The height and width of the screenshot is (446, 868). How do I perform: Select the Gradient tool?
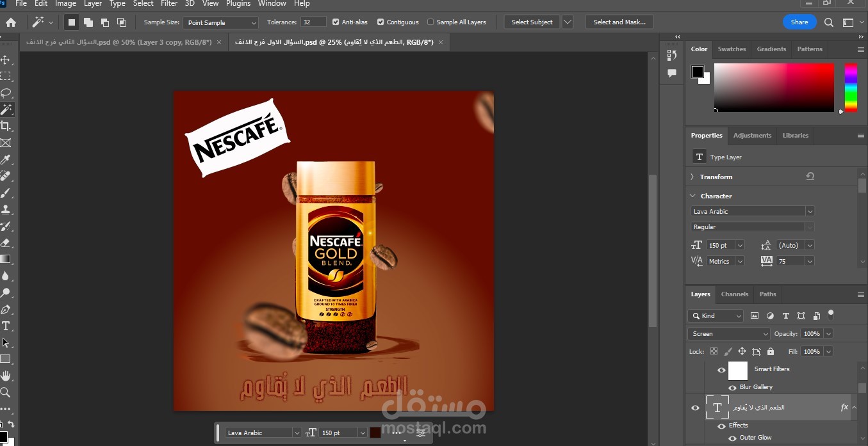click(x=6, y=259)
